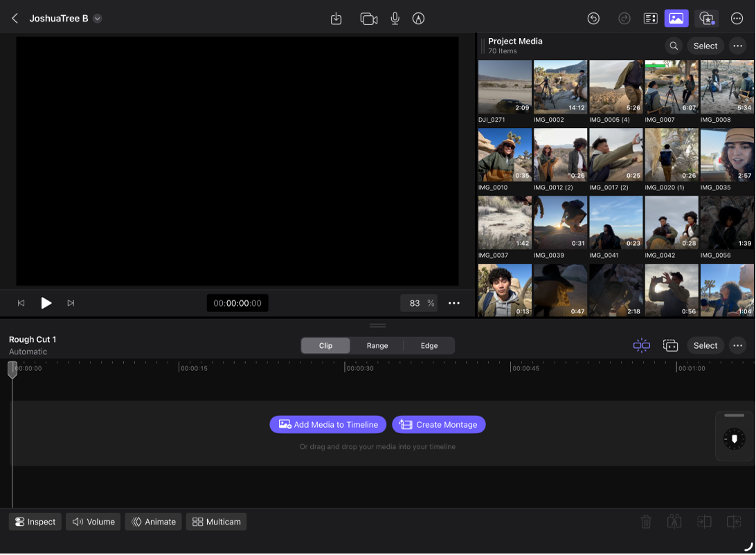Open the JoshuaTree B project dropdown
The image size is (756, 555).
point(96,19)
